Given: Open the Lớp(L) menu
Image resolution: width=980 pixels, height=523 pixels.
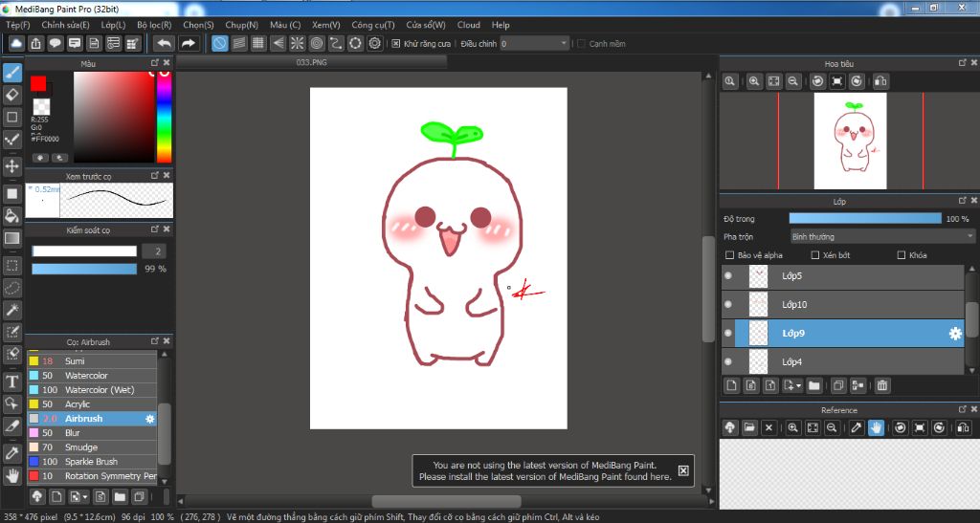Looking at the screenshot, I should tap(113, 25).
